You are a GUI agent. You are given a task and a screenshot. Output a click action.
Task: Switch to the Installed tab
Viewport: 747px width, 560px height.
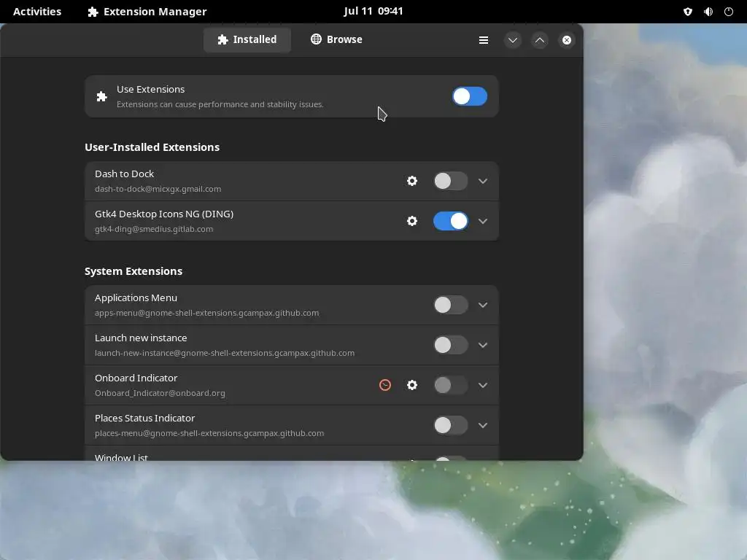247,39
